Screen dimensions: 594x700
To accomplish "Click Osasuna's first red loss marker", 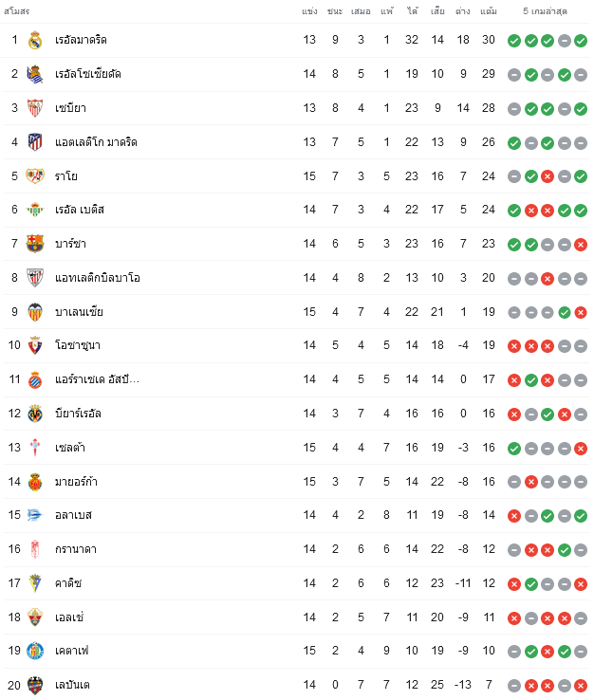I will 514,346.
